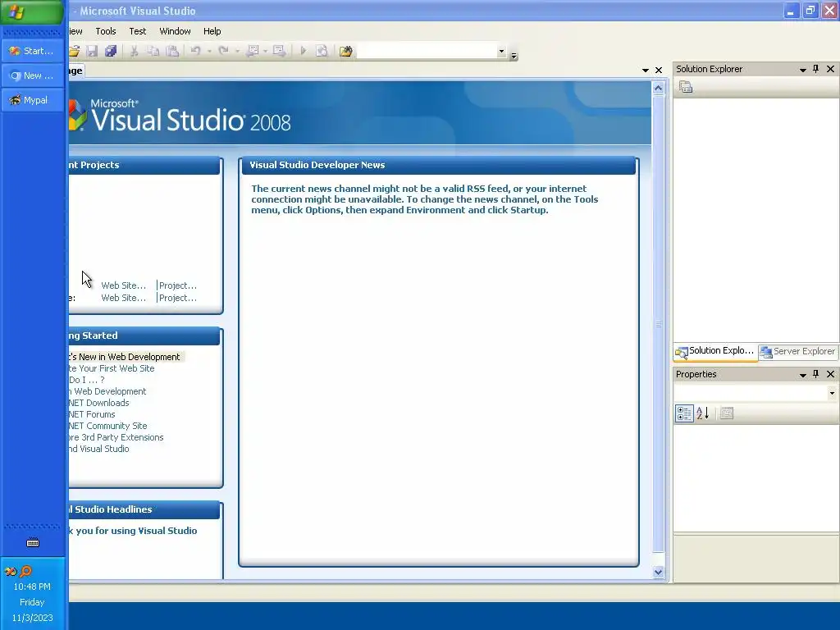Open the 3rd Party Extensions link
This screenshot has width=840, height=630.
[116, 438]
